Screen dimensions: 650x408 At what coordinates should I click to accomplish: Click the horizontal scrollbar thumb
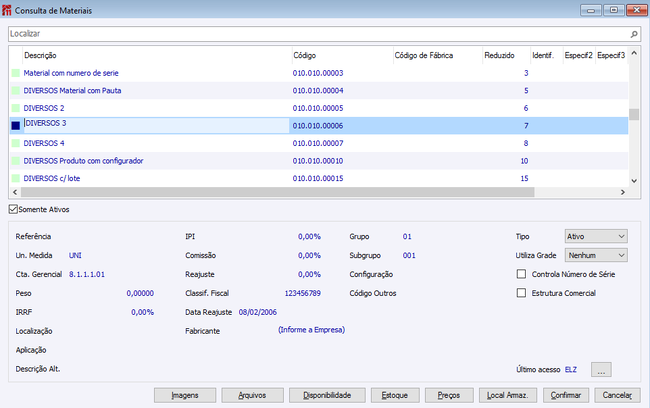[278, 192]
